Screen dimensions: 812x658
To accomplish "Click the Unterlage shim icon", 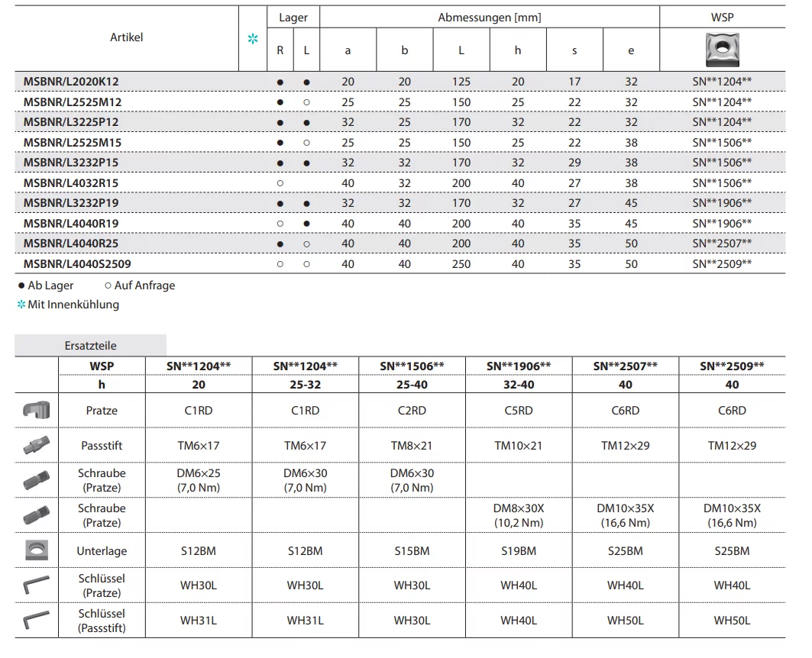I will tap(36, 550).
